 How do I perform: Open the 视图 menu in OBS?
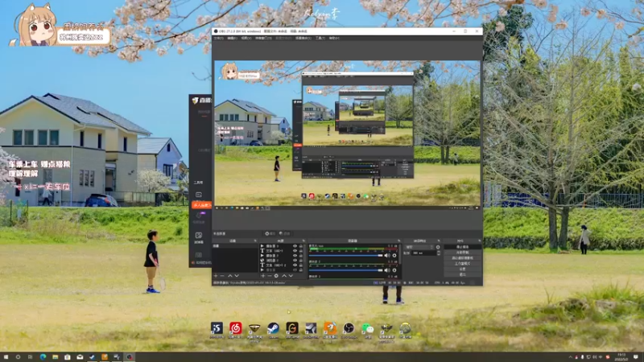(246, 38)
